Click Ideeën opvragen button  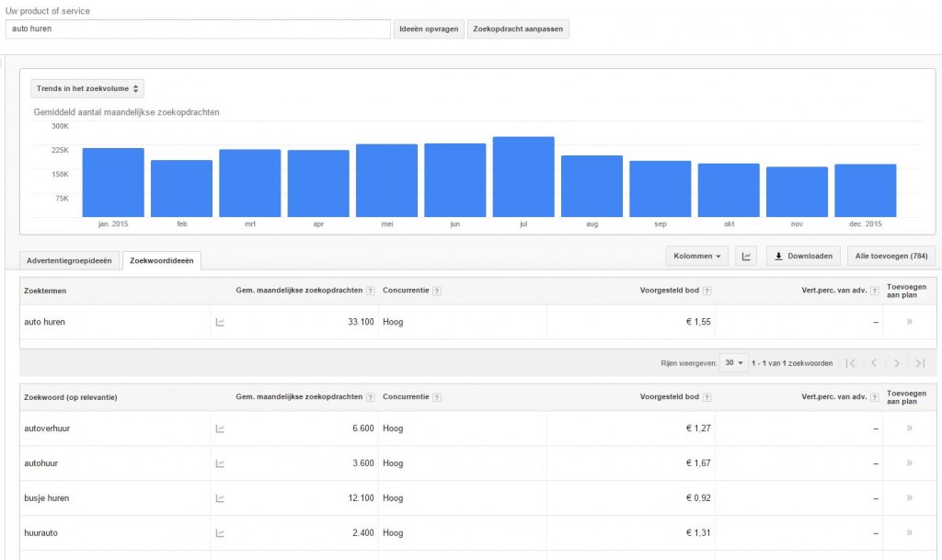[429, 29]
